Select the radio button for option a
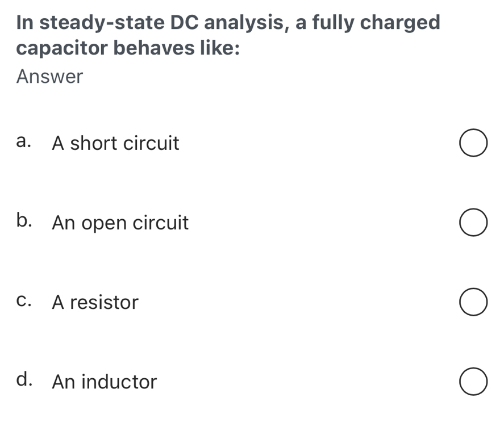504x435 pixels. click(x=473, y=143)
